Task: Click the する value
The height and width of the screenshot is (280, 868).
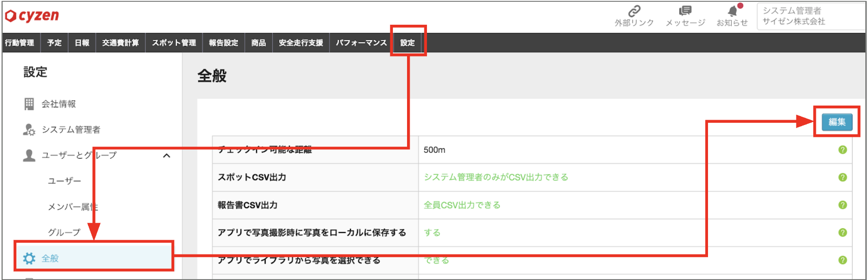Action: (432, 232)
